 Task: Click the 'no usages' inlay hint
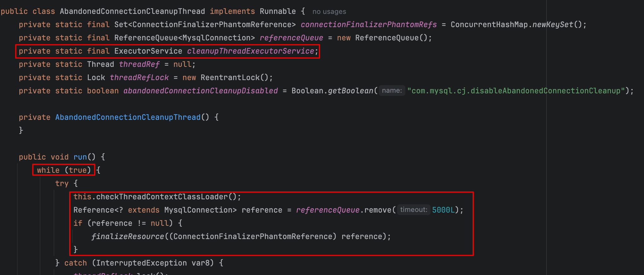pyautogui.click(x=329, y=12)
